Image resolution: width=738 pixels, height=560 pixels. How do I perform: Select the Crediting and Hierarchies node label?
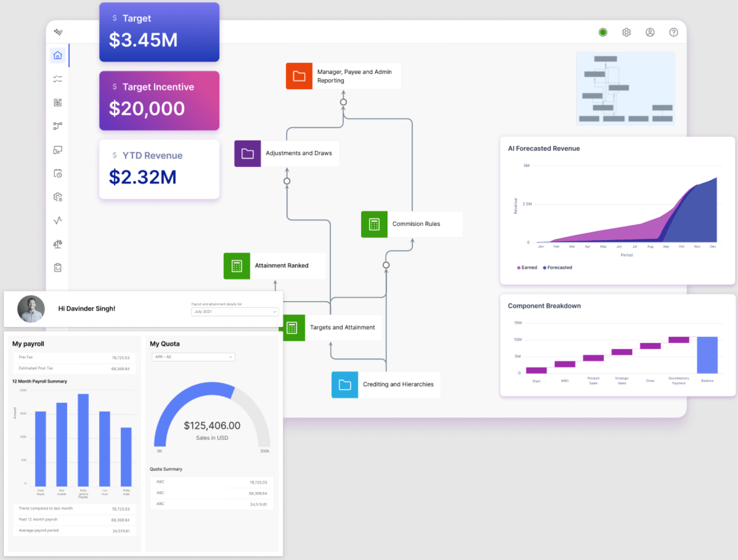tap(398, 384)
